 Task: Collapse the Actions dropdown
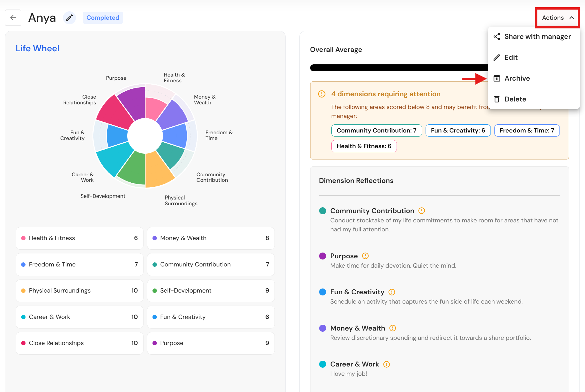coord(557,18)
